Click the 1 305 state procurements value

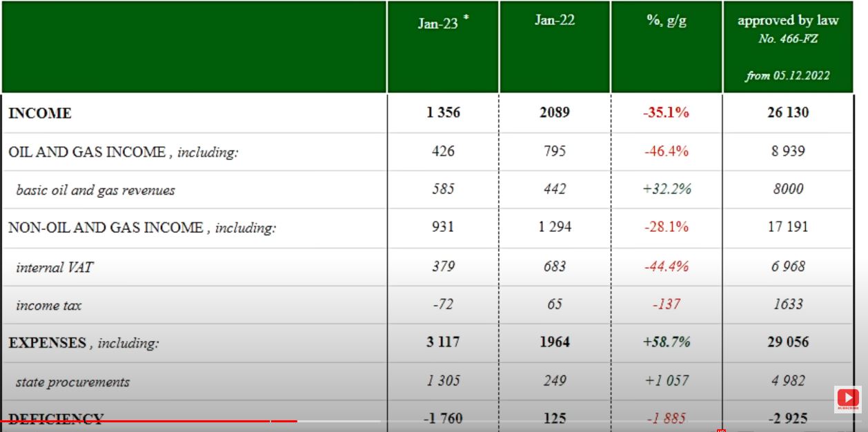[x=442, y=381]
